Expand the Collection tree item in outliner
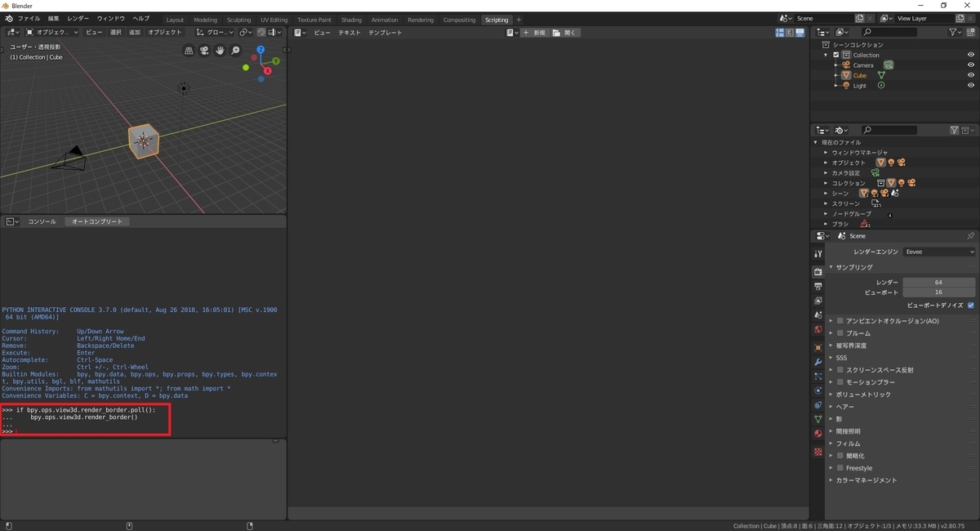This screenshot has height=531, width=980. coord(826,55)
